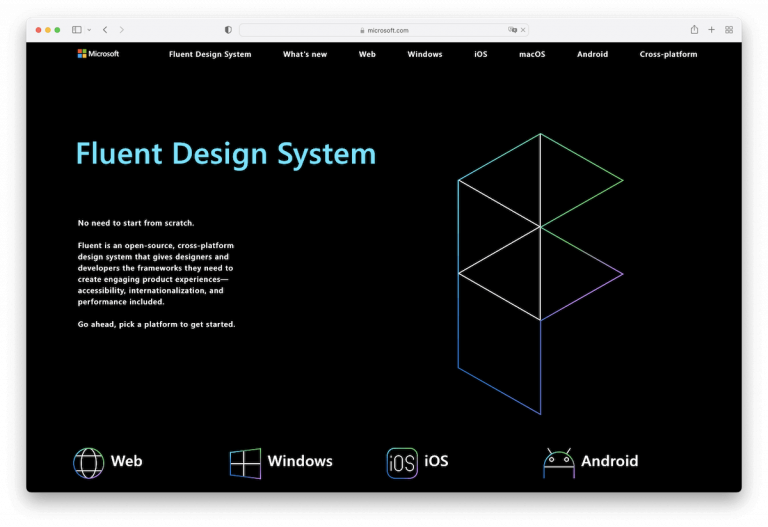Show the tab overview grid
This screenshot has height=527, width=768.
click(x=729, y=30)
